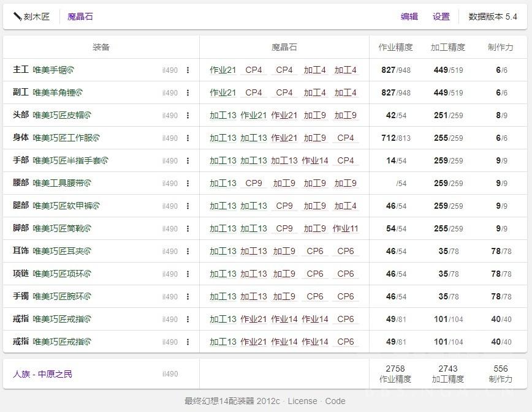Open race selector 人族 - 中原之民

(43, 373)
